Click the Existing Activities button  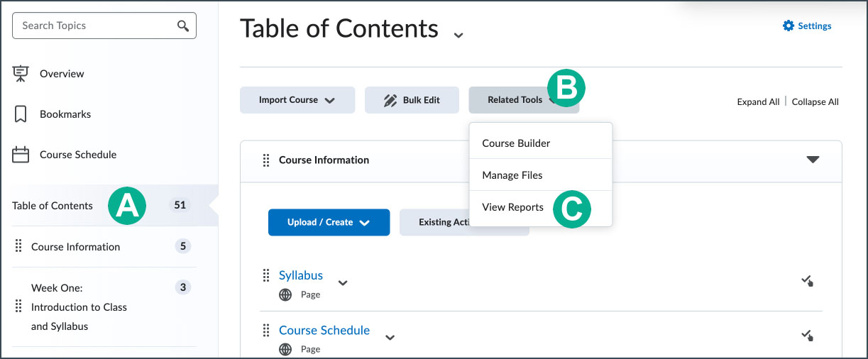coord(464,222)
